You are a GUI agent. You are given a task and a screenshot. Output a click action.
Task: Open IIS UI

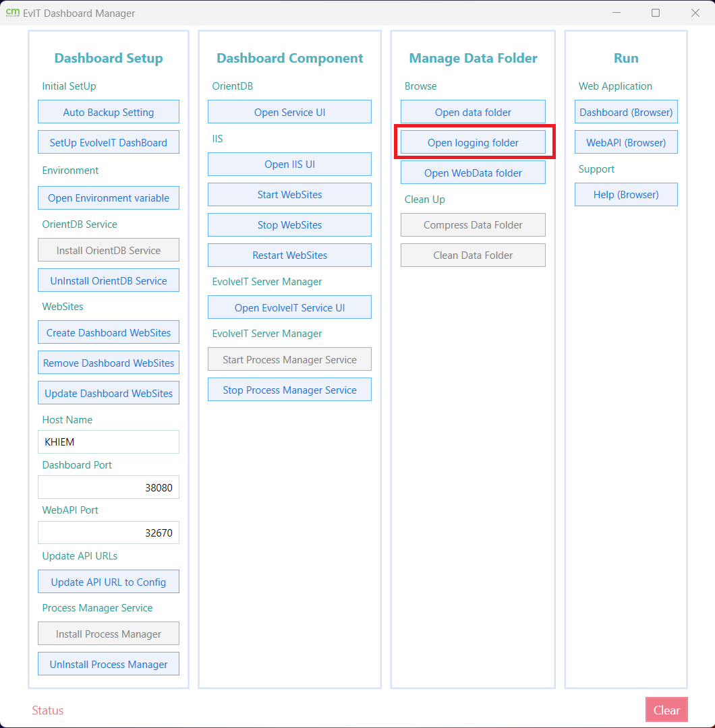(289, 164)
